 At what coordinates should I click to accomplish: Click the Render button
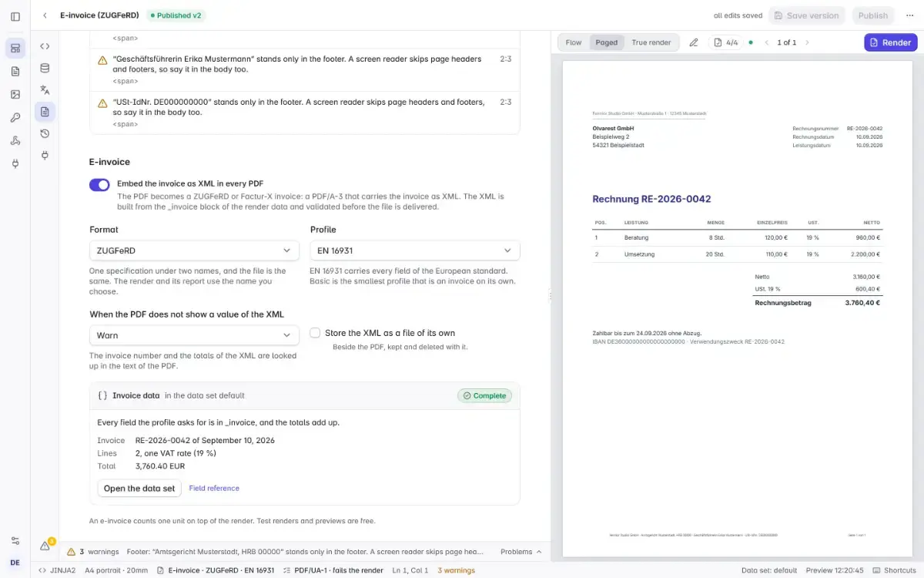(890, 42)
